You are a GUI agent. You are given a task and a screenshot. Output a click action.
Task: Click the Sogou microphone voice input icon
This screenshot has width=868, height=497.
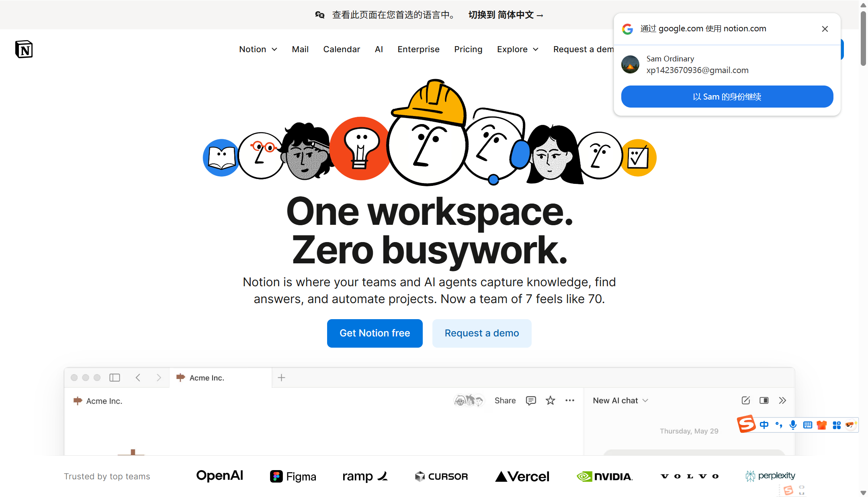793,425
